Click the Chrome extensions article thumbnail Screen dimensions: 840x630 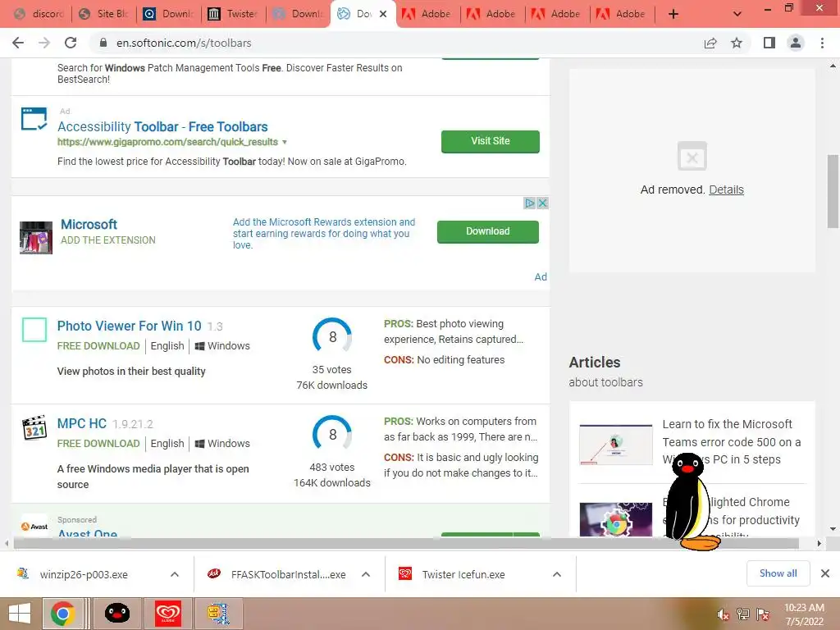[616, 519]
